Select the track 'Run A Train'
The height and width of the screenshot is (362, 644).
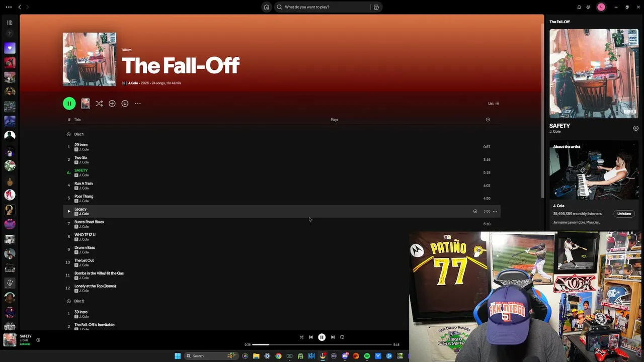coord(282,186)
